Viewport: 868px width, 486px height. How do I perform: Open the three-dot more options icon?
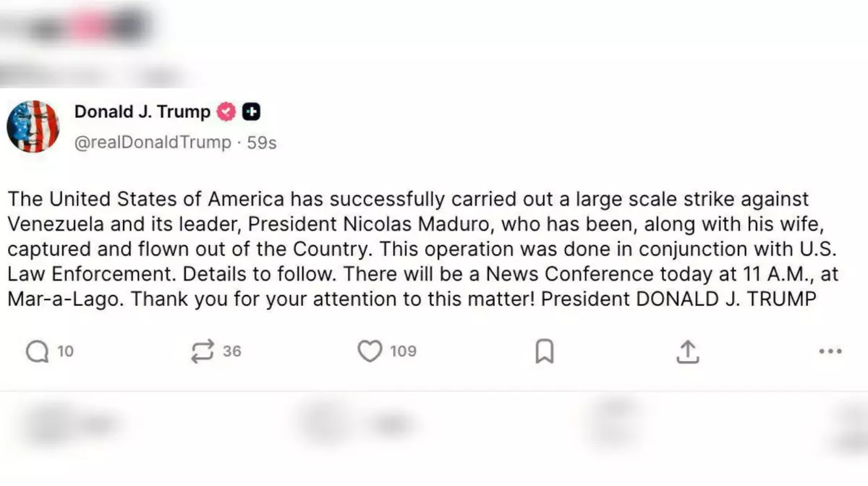coord(828,351)
